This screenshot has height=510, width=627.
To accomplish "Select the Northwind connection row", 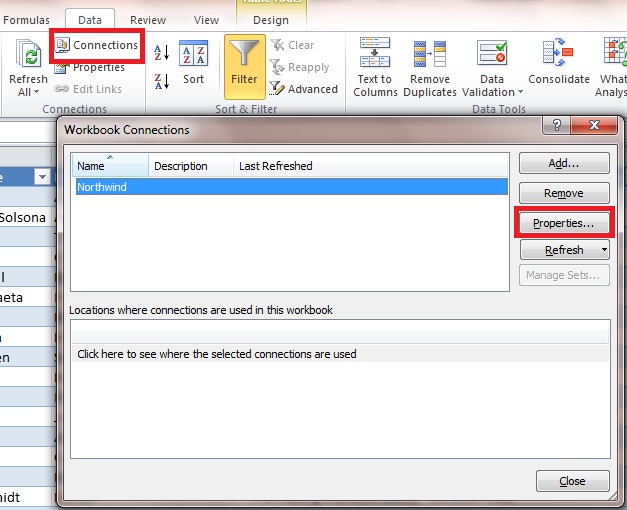I will pos(290,187).
